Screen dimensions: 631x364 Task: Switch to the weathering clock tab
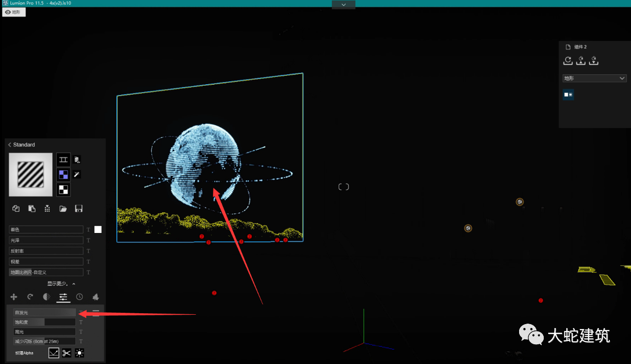[x=79, y=297]
